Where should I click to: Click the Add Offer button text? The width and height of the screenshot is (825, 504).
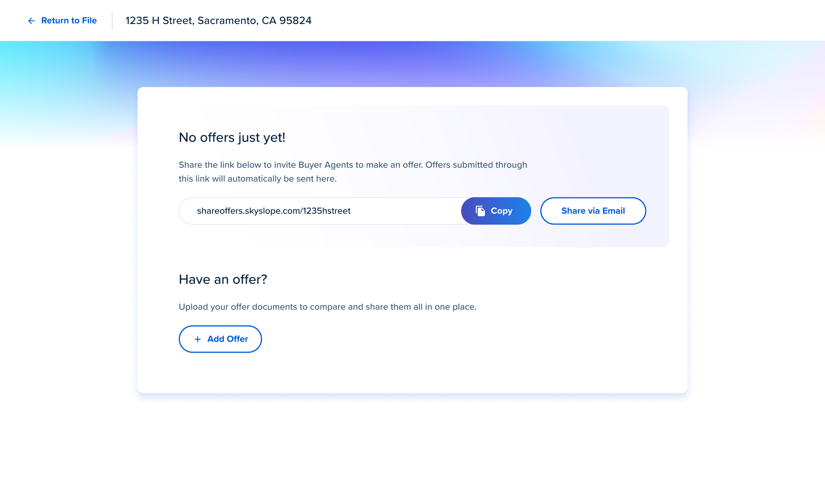pos(227,339)
